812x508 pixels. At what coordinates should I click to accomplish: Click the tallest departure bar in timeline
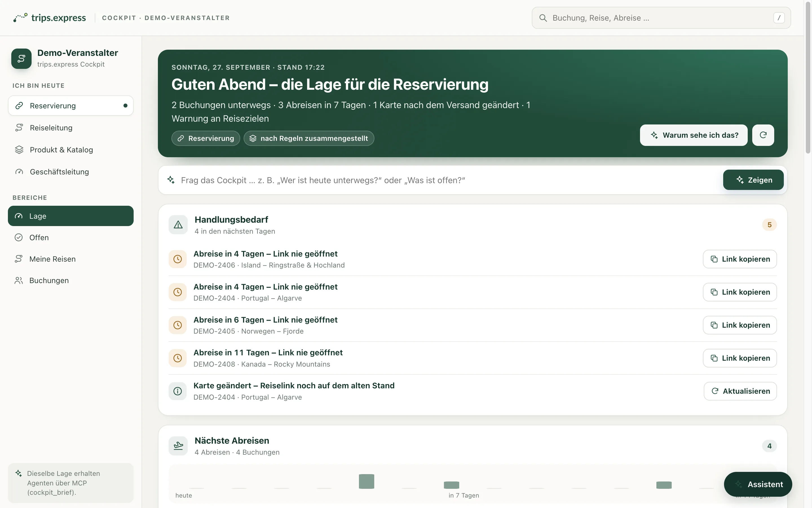(x=367, y=481)
